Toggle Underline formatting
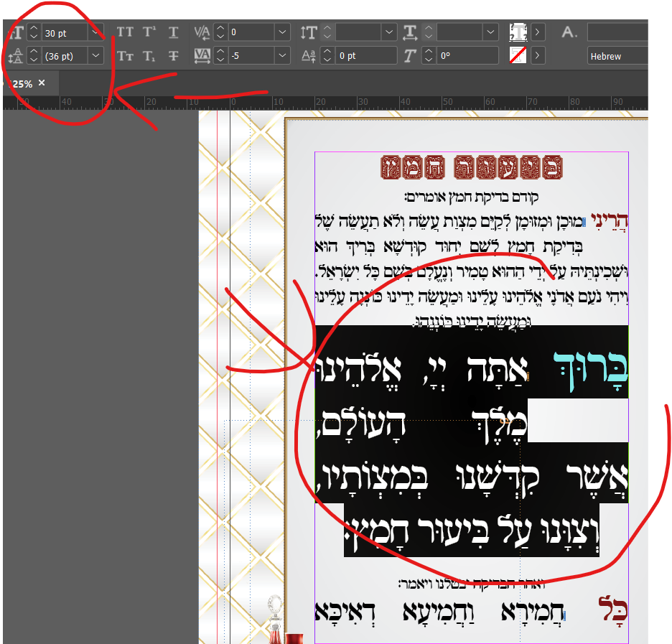Image resolution: width=672 pixels, height=644 pixels. (173, 32)
